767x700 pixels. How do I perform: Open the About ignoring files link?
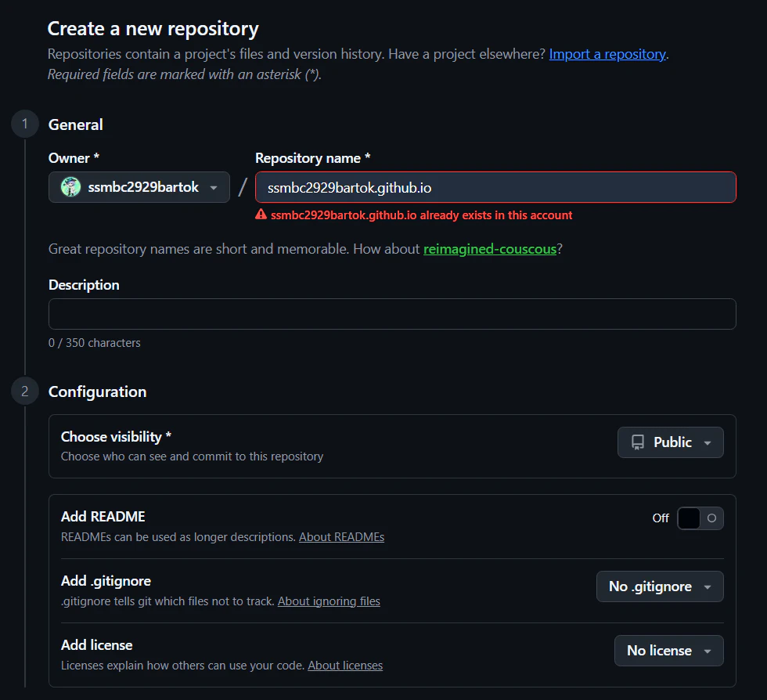[329, 601]
